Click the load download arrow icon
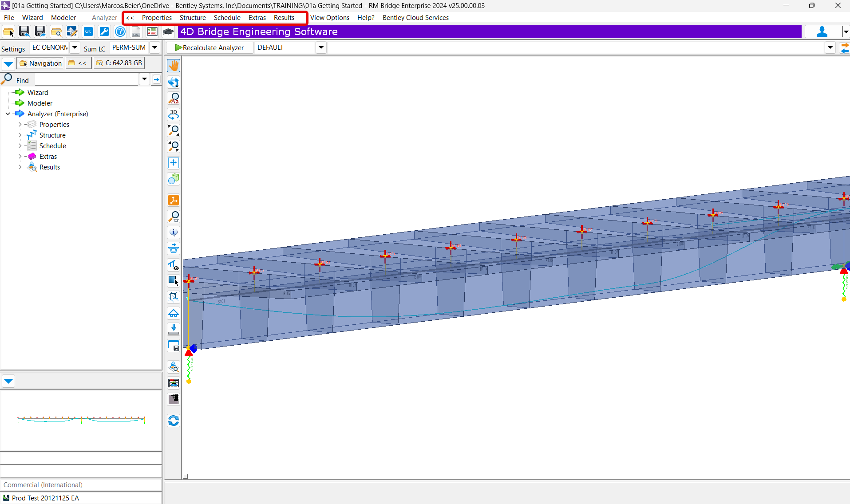Screen dimensions: 850x504 click(174, 329)
